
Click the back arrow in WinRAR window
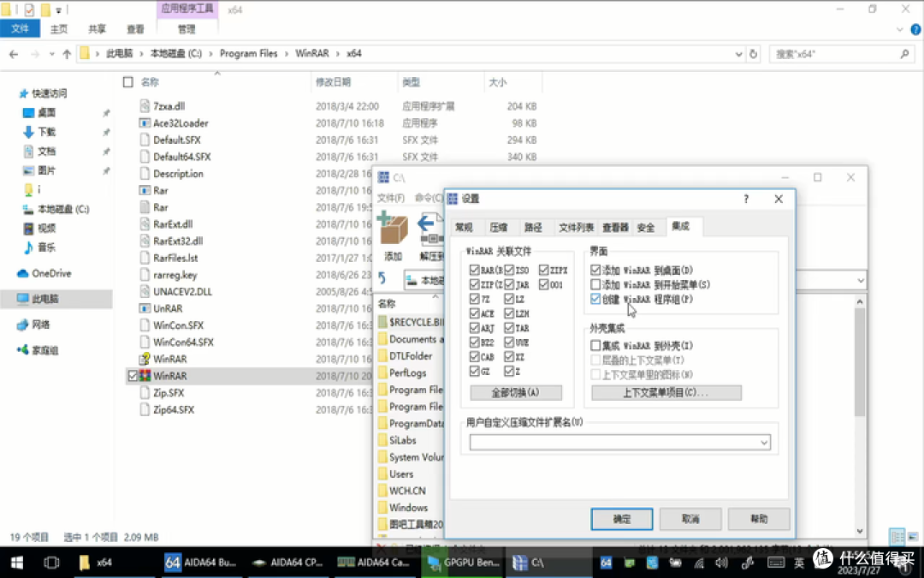(382, 277)
